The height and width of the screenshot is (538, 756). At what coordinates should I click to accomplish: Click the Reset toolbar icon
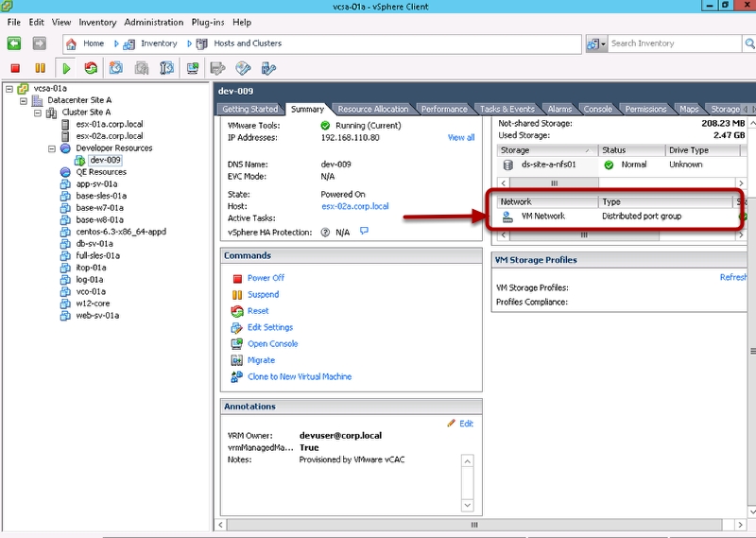[x=91, y=68]
